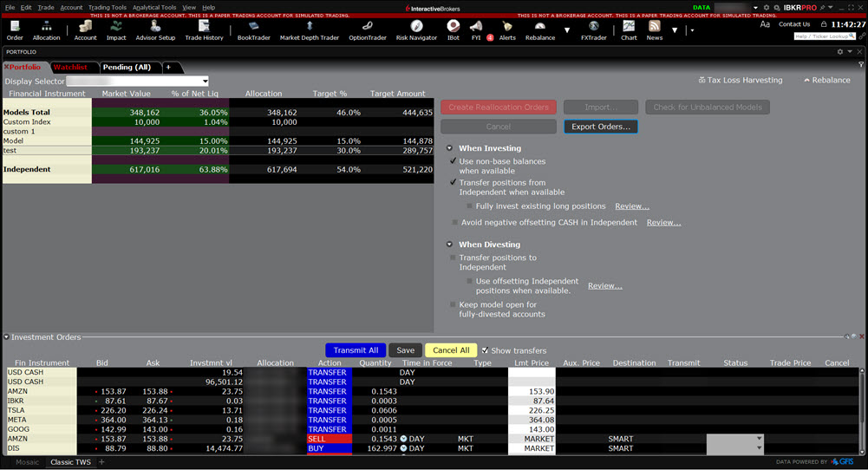Screen dimensions: 868x470
Task: Open the toolbar overflow arrow after News
Action: 675,30
